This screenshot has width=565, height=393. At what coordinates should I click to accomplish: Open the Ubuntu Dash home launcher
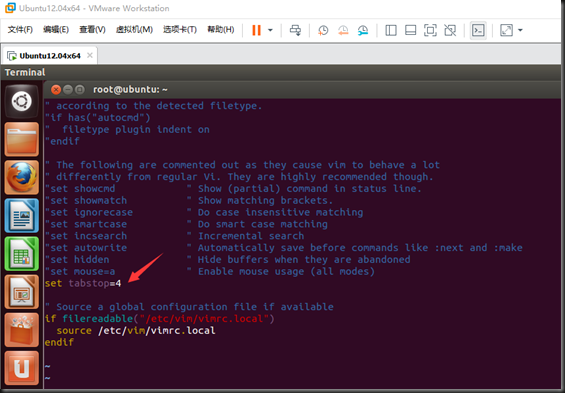22,101
